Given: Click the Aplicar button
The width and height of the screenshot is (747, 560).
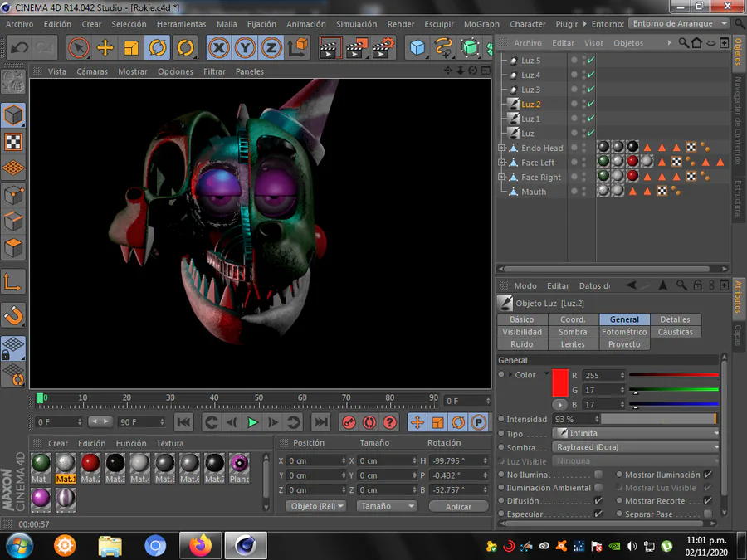Looking at the screenshot, I should [x=458, y=506].
